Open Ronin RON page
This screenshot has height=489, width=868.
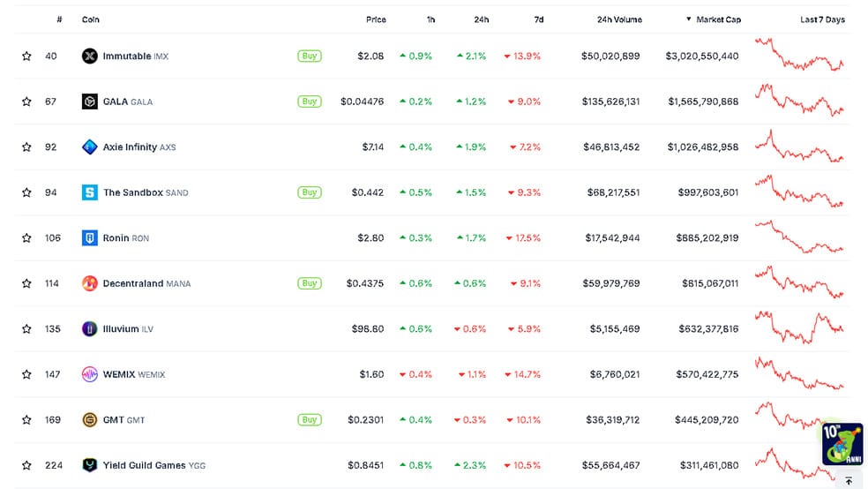126,237
